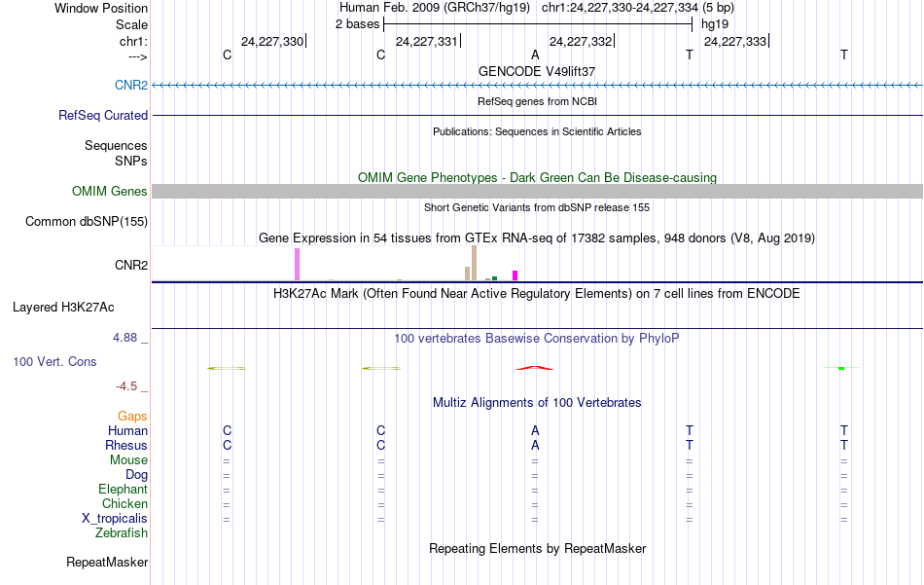The image size is (924, 585).
Task: Click the H3K27Ac Mark track title
Action: (537, 294)
